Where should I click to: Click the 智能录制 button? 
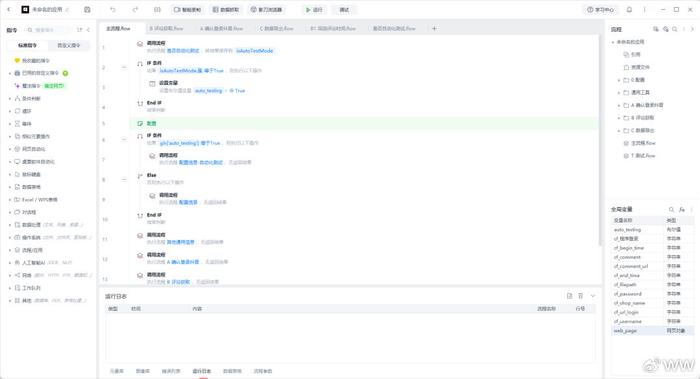188,9
